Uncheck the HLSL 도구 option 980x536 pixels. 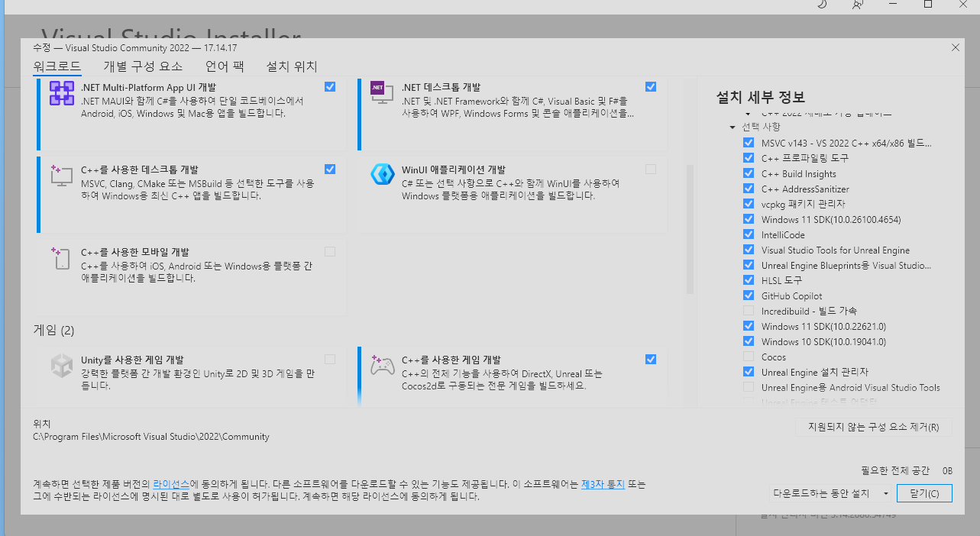tap(748, 280)
